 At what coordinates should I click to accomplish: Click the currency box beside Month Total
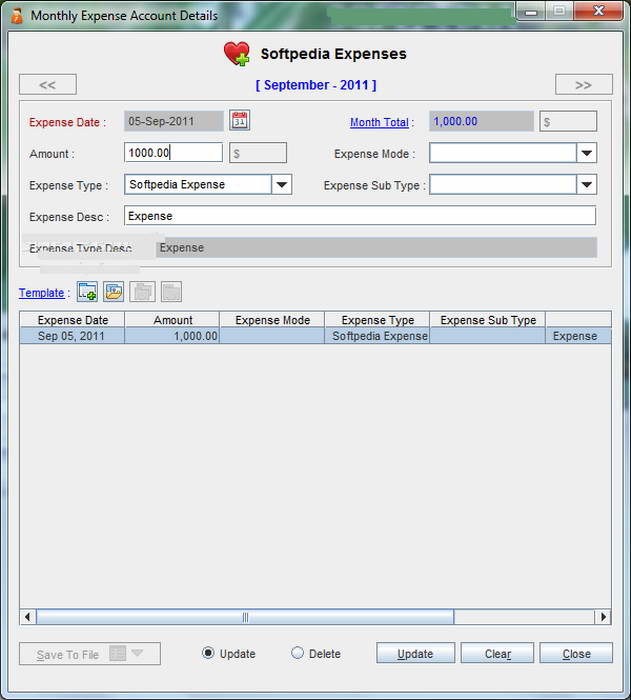568,121
